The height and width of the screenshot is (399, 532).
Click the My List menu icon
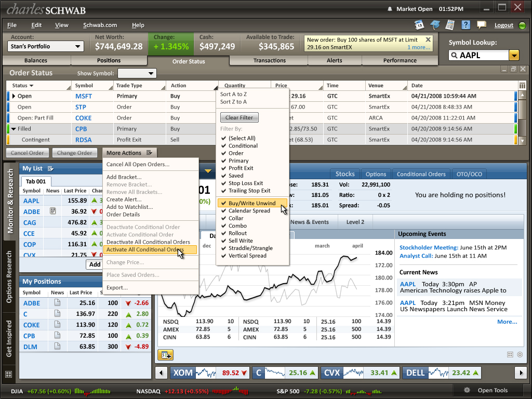(50, 169)
